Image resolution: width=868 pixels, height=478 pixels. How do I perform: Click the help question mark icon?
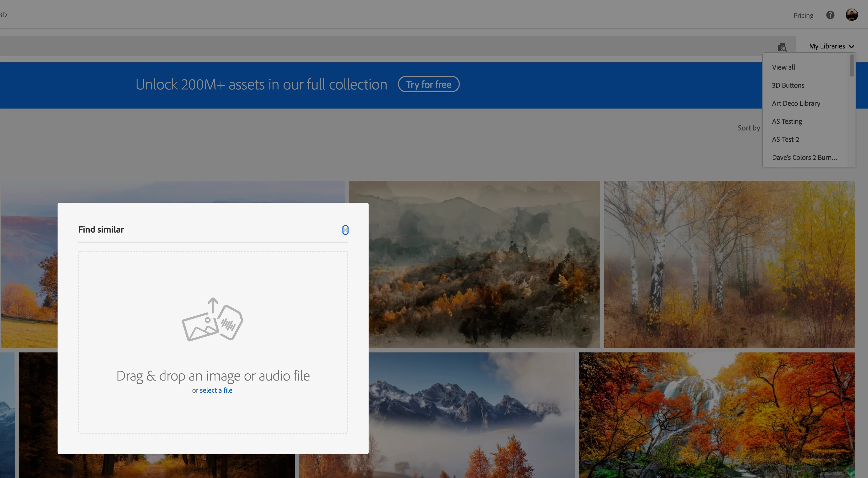click(830, 15)
